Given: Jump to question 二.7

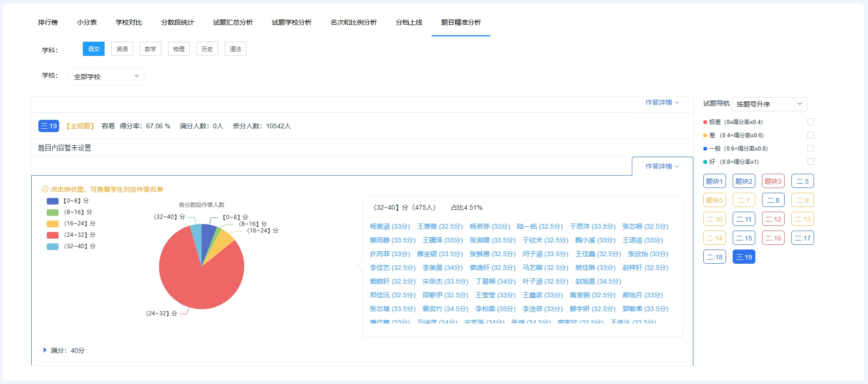Looking at the screenshot, I should [744, 200].
